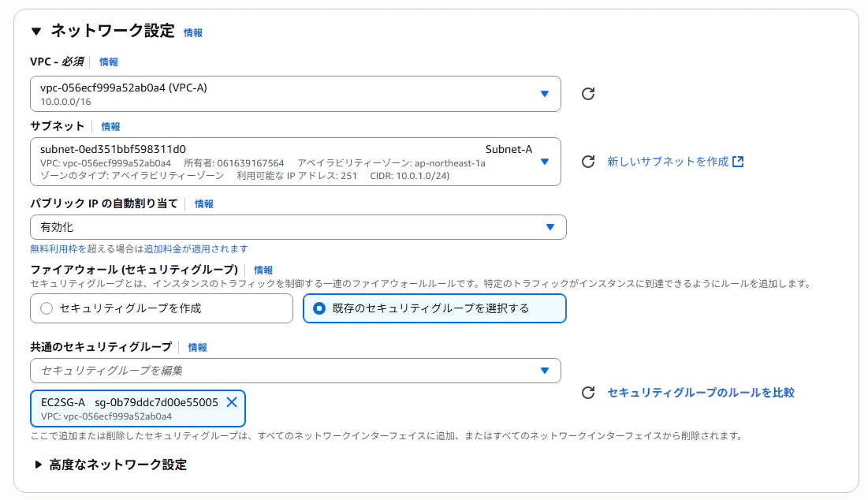868x500 pixels.
Task: Open the VPC dropdown
Action: 296,94
